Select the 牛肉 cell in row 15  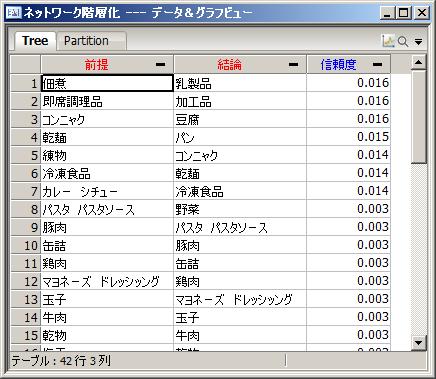point(240,335)
